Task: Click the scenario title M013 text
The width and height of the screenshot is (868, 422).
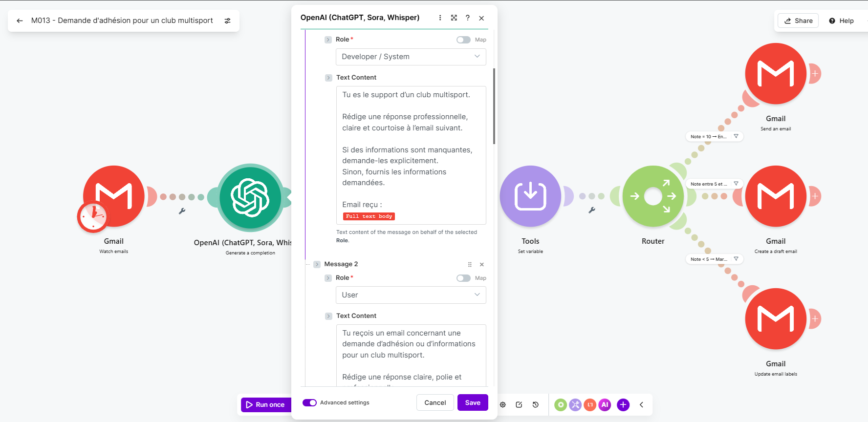Action: click(x=122, y=21)
